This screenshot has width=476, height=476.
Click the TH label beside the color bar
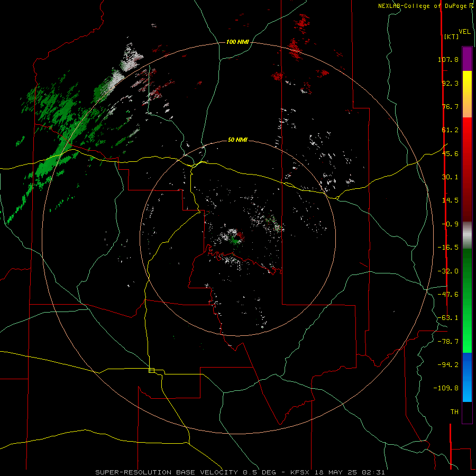pyautogui.click(x=454, y=411)
